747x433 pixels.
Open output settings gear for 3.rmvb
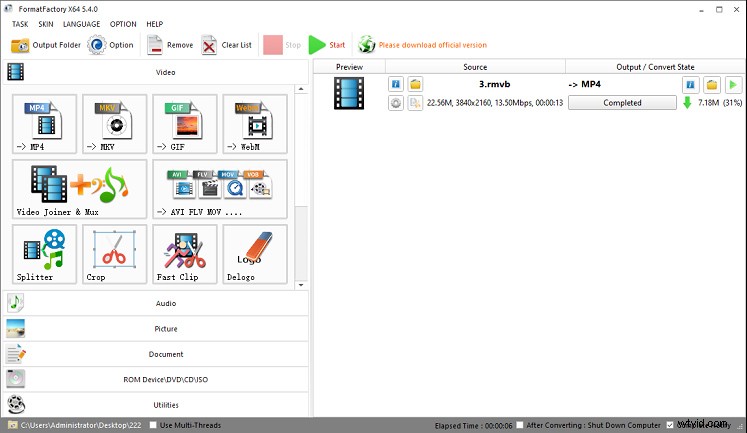tap(395, 103)
